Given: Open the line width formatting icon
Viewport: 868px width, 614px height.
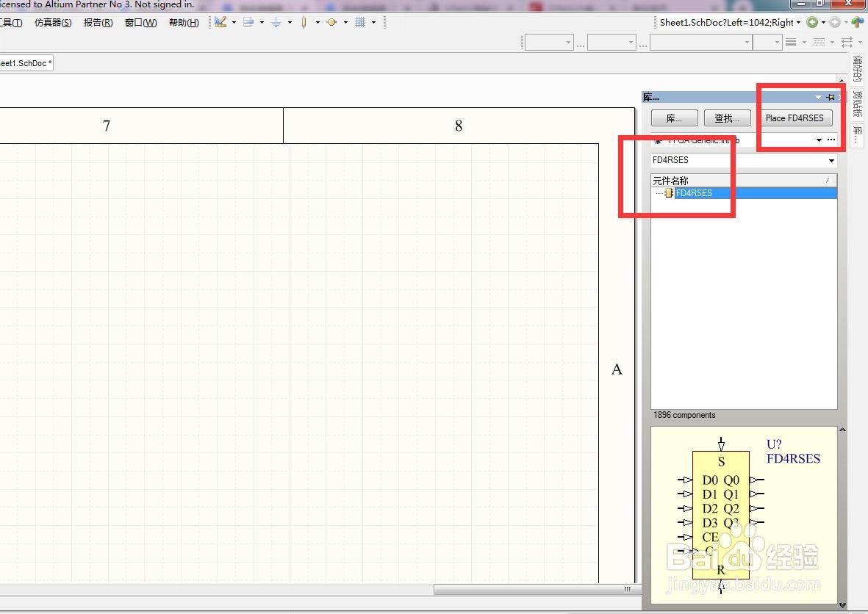Looking at the screenshot, I should [x=791, y=42].
